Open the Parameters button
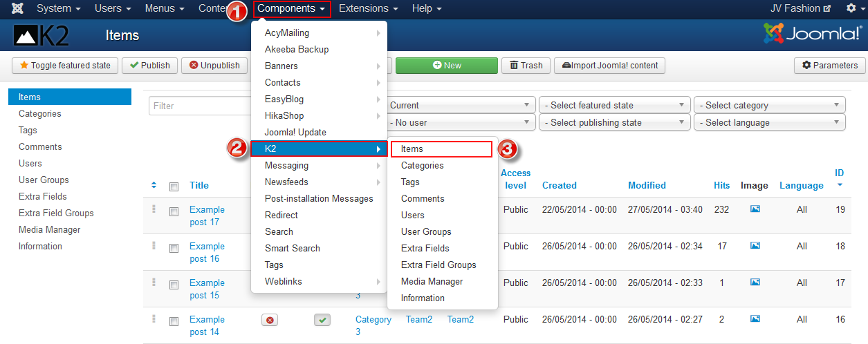The image size is (868, 344). tap(829, 66)
